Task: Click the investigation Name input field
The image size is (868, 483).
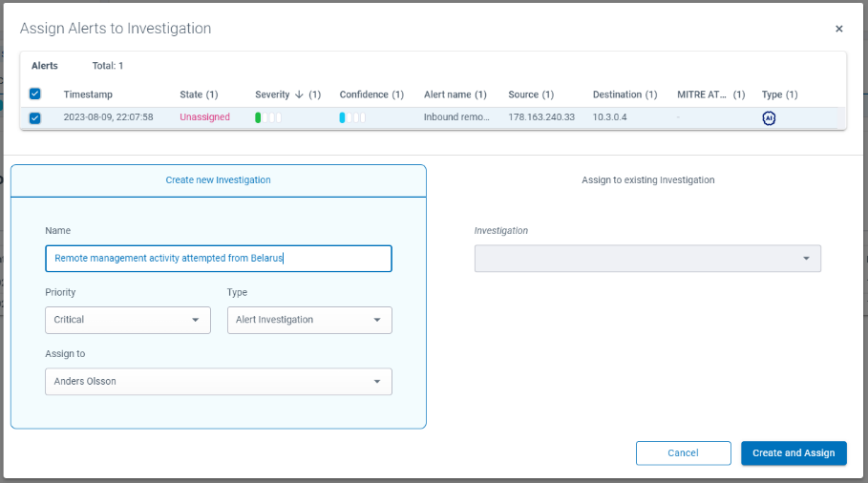Action: coord(219,259)
